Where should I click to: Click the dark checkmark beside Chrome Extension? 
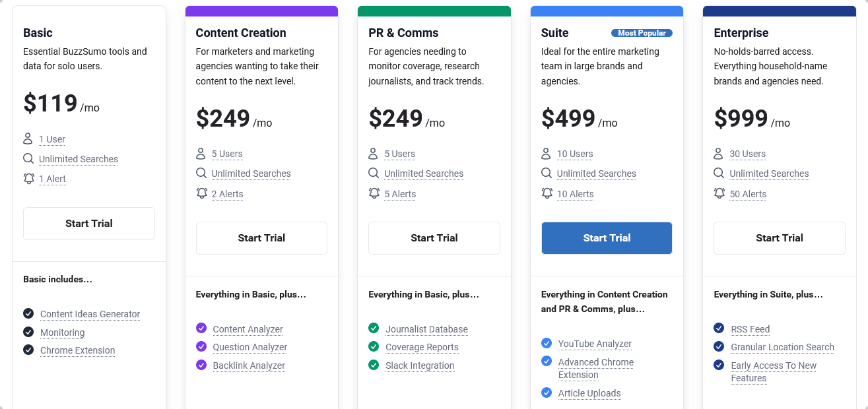pyautogui.click(x=28, y=350)
